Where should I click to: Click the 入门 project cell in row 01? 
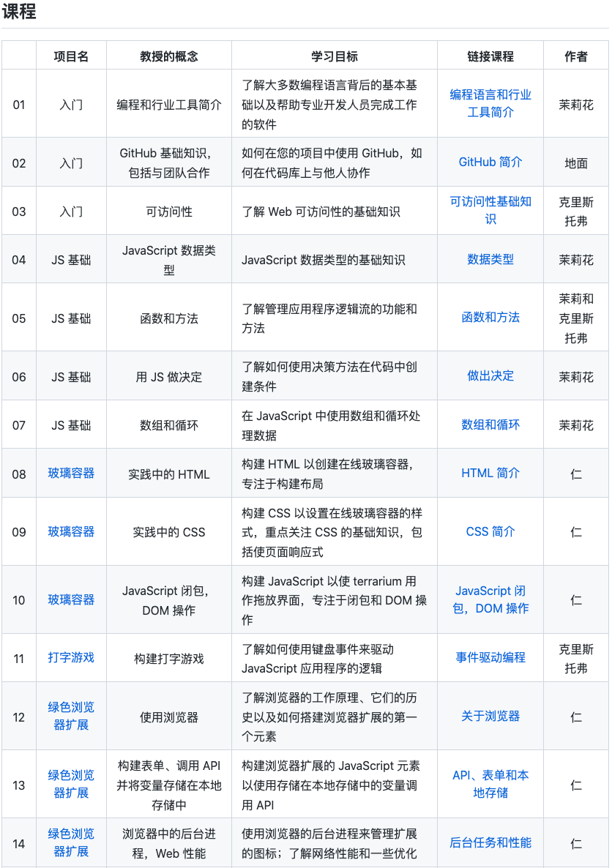click(71, 105)
